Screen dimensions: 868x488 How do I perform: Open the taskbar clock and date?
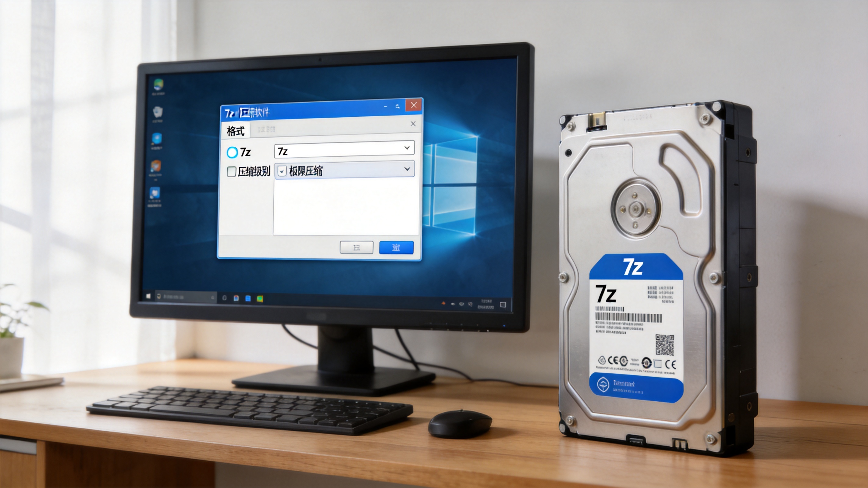pos(486,304)
